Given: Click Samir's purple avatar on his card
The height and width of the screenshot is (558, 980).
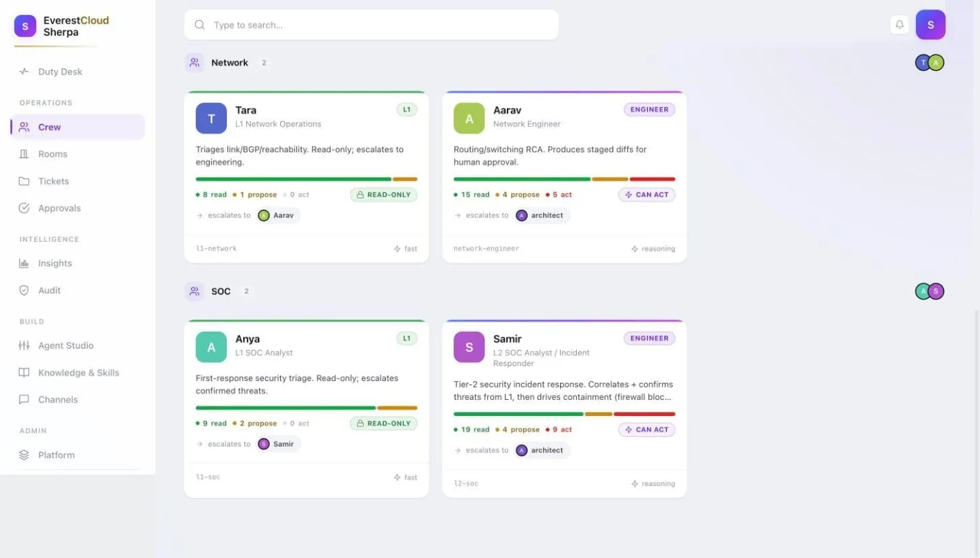Looking at the screenshot, I should point(469,347).
